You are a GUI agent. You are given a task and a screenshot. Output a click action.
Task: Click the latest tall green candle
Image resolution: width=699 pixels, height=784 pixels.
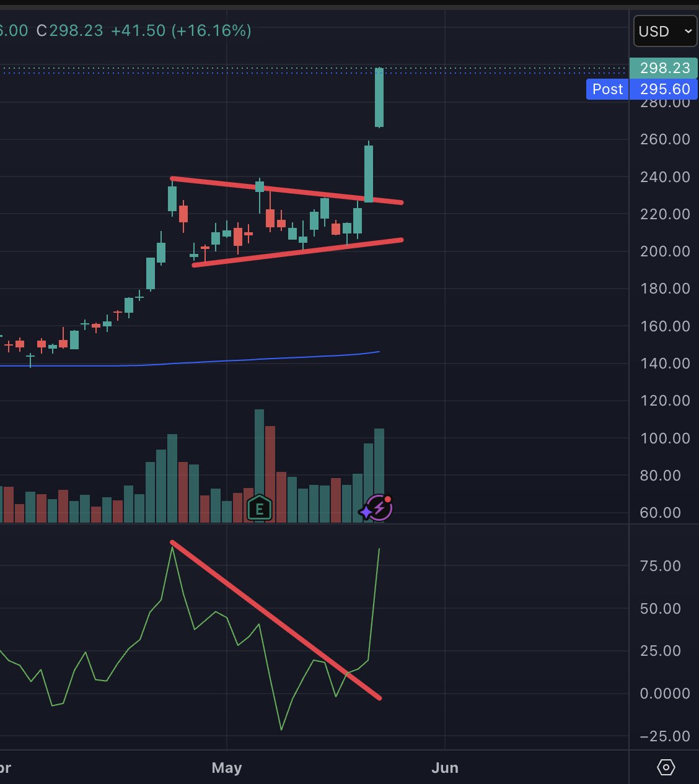point(379,97)
